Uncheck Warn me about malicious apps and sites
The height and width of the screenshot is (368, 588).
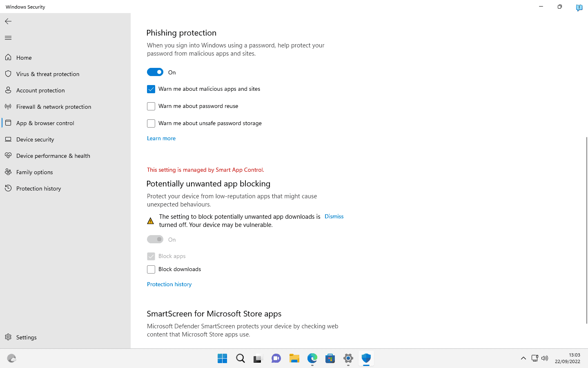[151, 89]
